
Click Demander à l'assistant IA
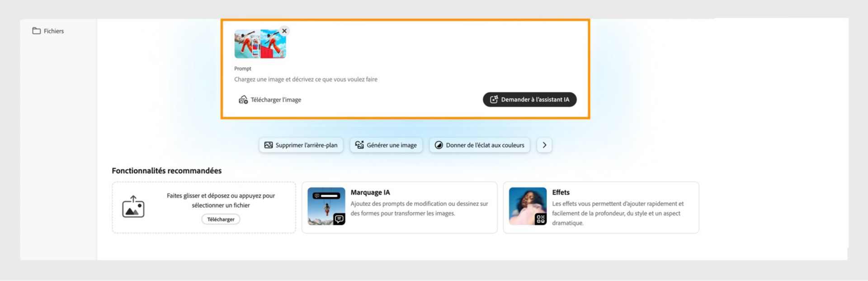[529, 100]
